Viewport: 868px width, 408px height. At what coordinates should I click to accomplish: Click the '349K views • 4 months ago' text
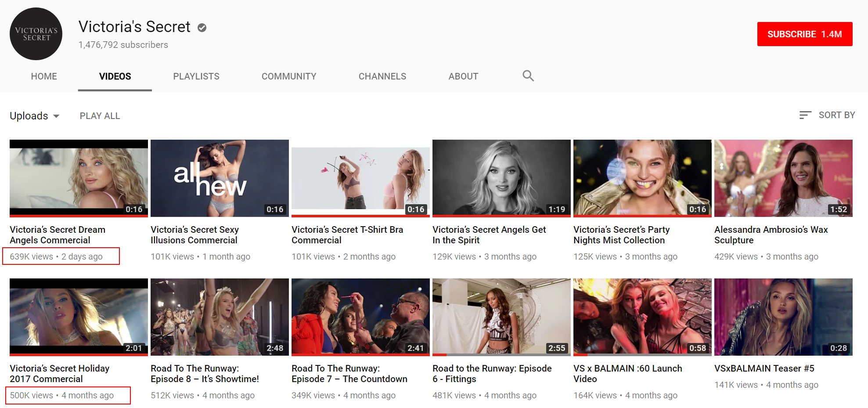(x=343, y=395)
